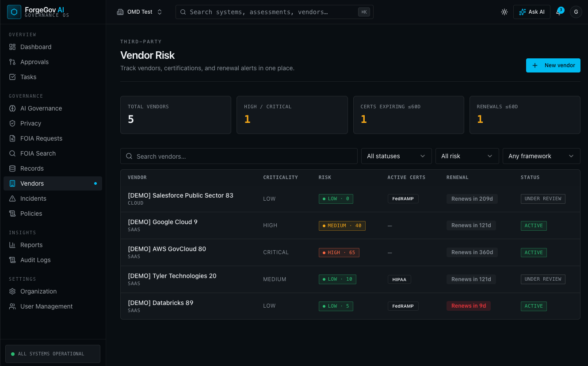Open the All statuses filter dropdown
This screenshot has width=588, height=366.
coord(397,156)
